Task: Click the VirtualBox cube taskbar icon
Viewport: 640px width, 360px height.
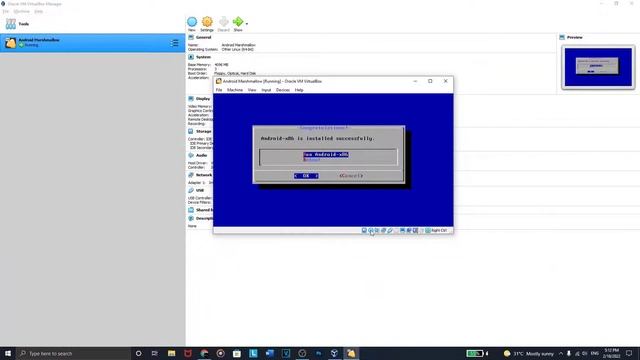Action: point(334,353)
